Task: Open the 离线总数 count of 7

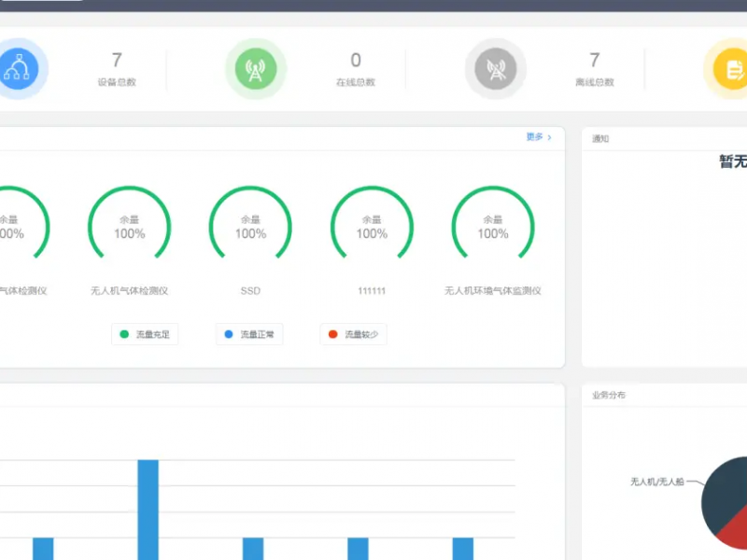Action: pyautogui.click(x=595, y=61)
